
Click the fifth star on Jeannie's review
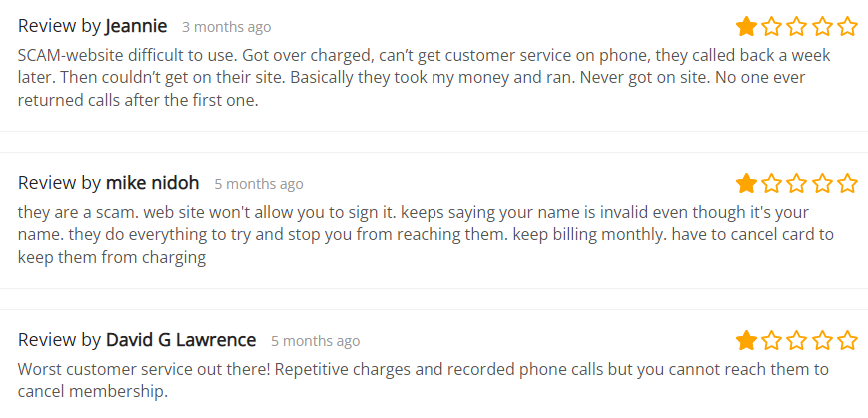click(847, 26)
